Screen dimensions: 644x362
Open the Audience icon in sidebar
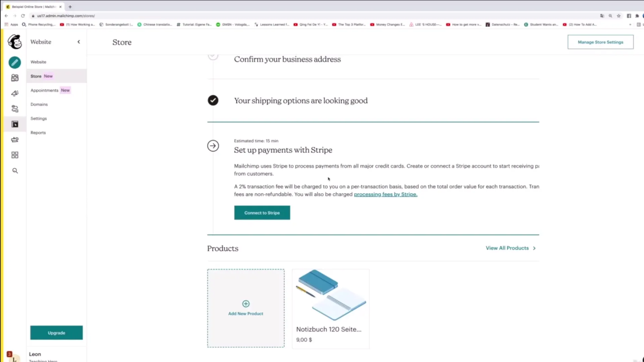coord(15,78)
